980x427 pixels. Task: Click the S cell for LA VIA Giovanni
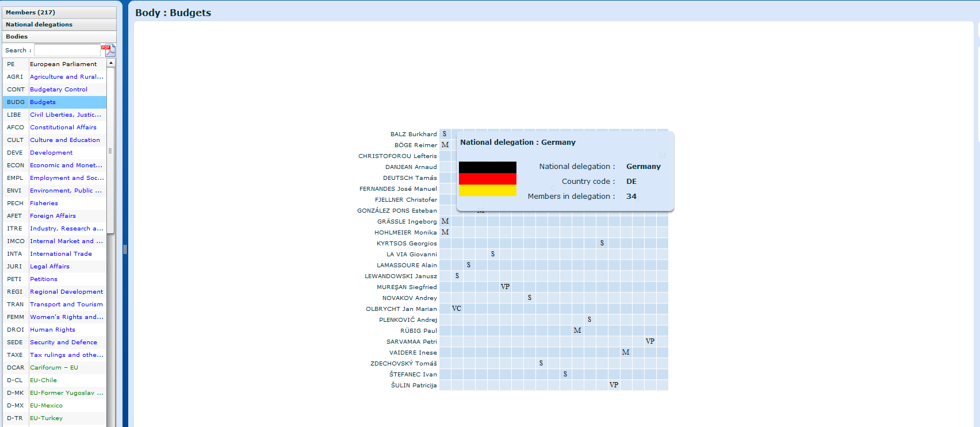click(x=493, y=254)
